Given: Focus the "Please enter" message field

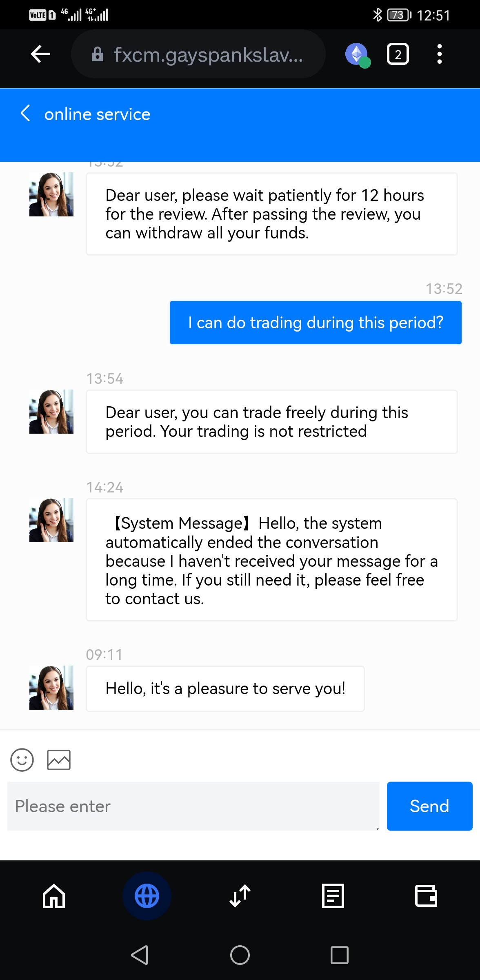Looking at the screenshot, I should 193,806.
